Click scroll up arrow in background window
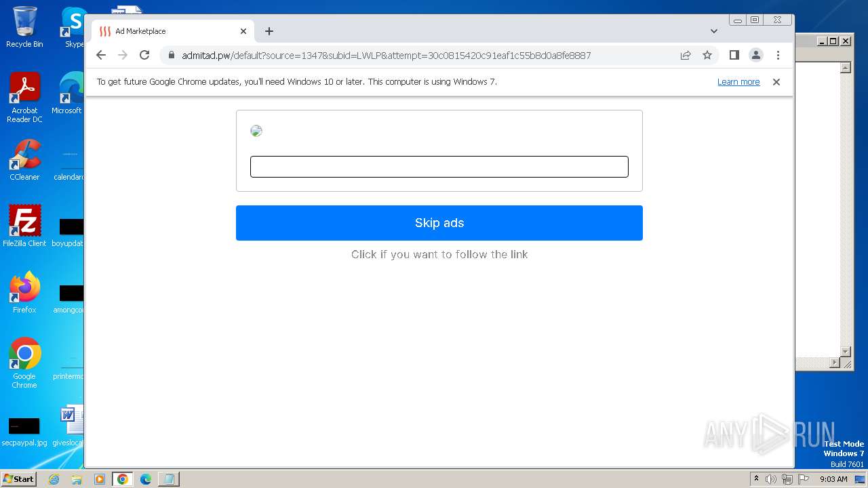 coord(846,68)
